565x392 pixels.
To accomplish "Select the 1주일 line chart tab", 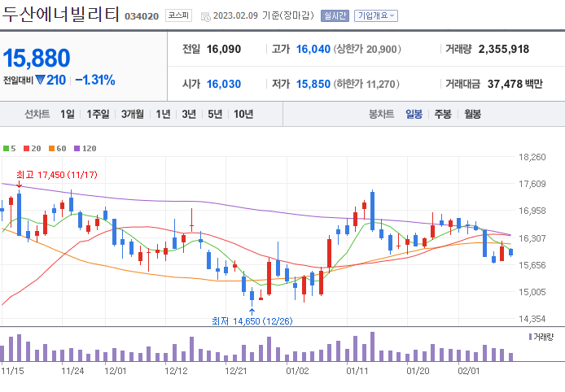I will pos(98,114).
